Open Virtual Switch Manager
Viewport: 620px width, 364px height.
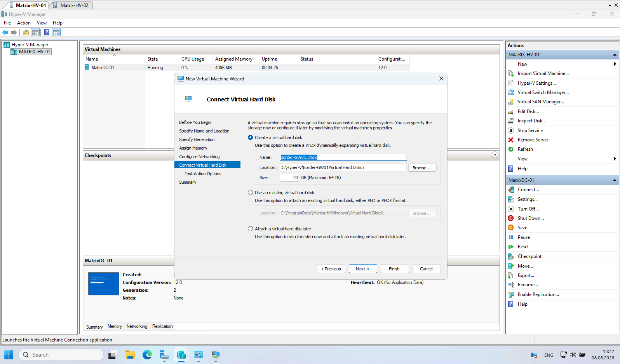coord(543,92)
